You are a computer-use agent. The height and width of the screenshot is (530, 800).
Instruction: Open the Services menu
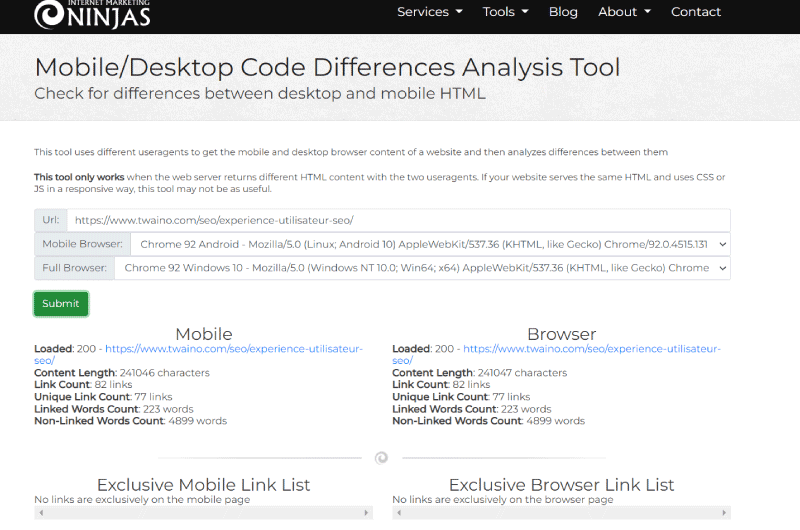(430, 12)
